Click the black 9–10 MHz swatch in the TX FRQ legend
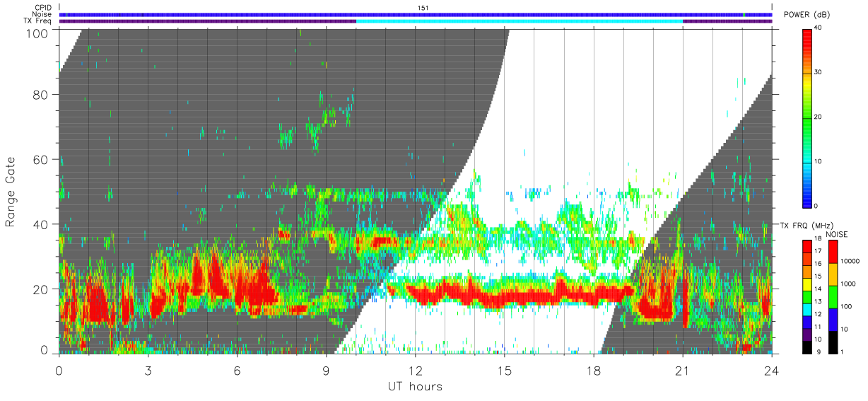The height and width of the screenshot is (401, 868). coord(807,347)
